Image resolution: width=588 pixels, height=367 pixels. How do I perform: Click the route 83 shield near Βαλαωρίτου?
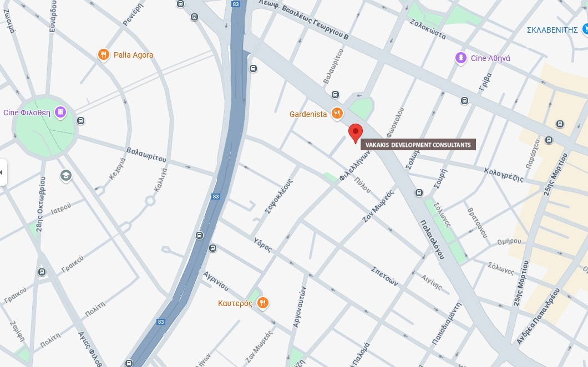(x=216, y=196)
